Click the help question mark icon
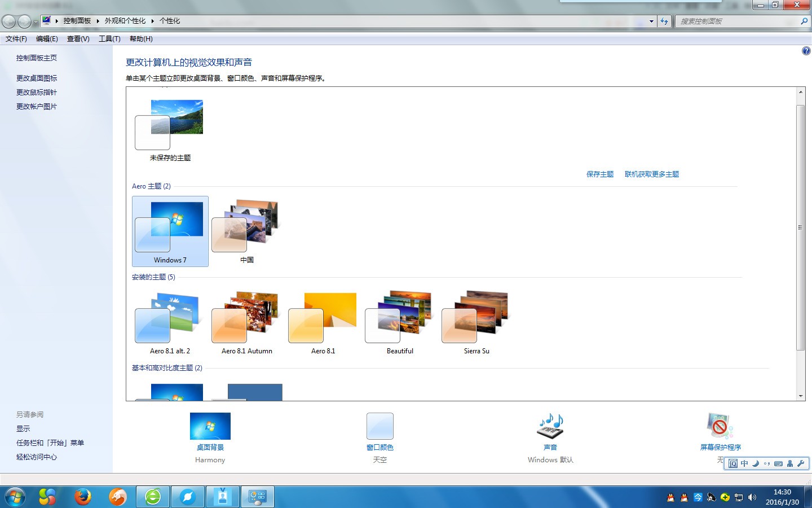Screen dimensions: 812x508 806,51
